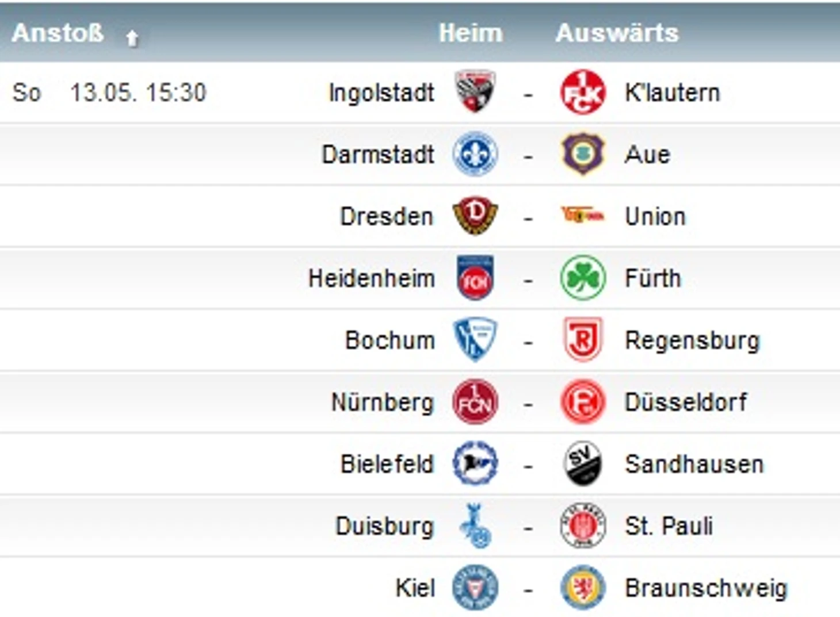Click the Union Berlin logo

coord(582,215)
